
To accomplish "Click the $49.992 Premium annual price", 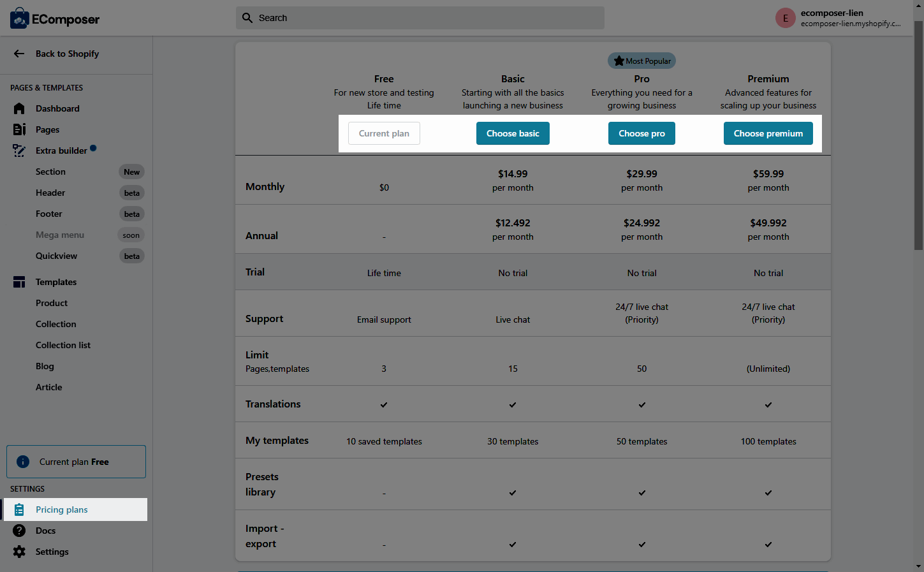I will coord(768,223).
